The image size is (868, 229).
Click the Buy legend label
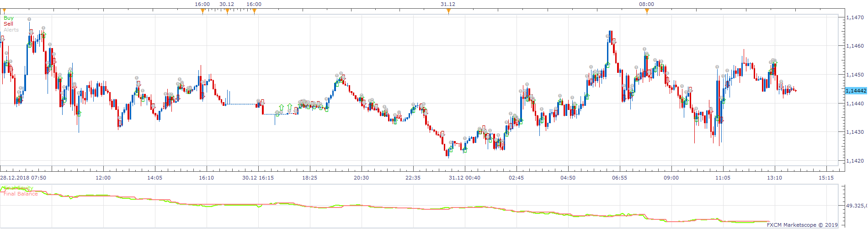[x=9, y=18]
